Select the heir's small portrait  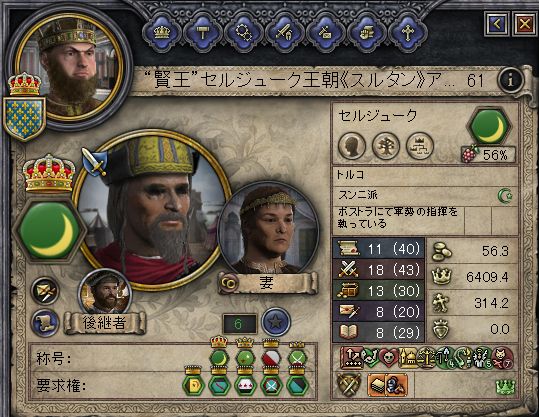105,292
